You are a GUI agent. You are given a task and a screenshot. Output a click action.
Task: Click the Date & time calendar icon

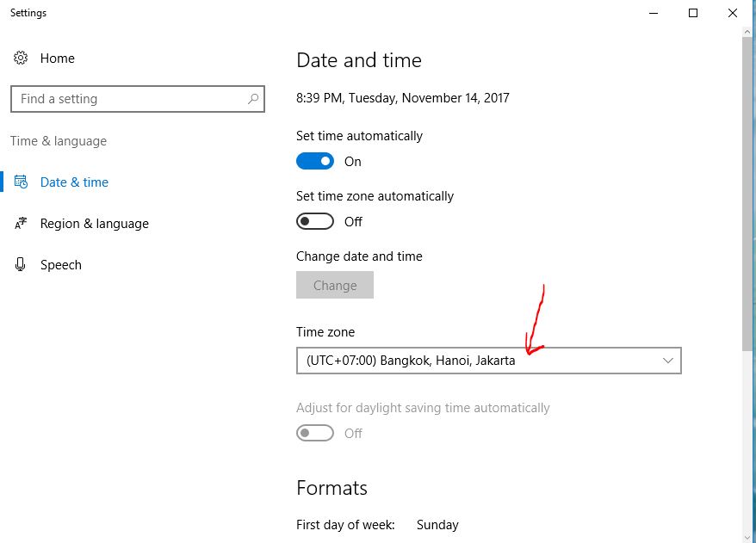click(x=21, y=182)
